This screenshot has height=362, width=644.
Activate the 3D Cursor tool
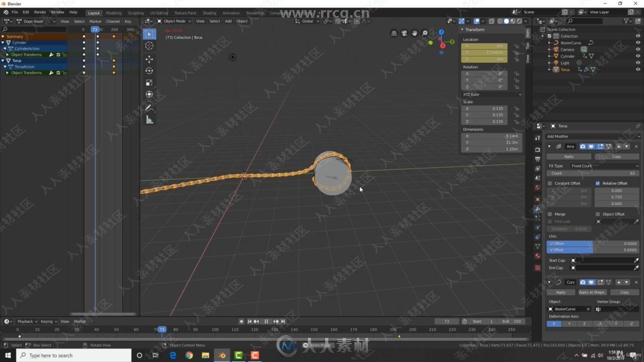pyautogui.click(x=149, y=46)
